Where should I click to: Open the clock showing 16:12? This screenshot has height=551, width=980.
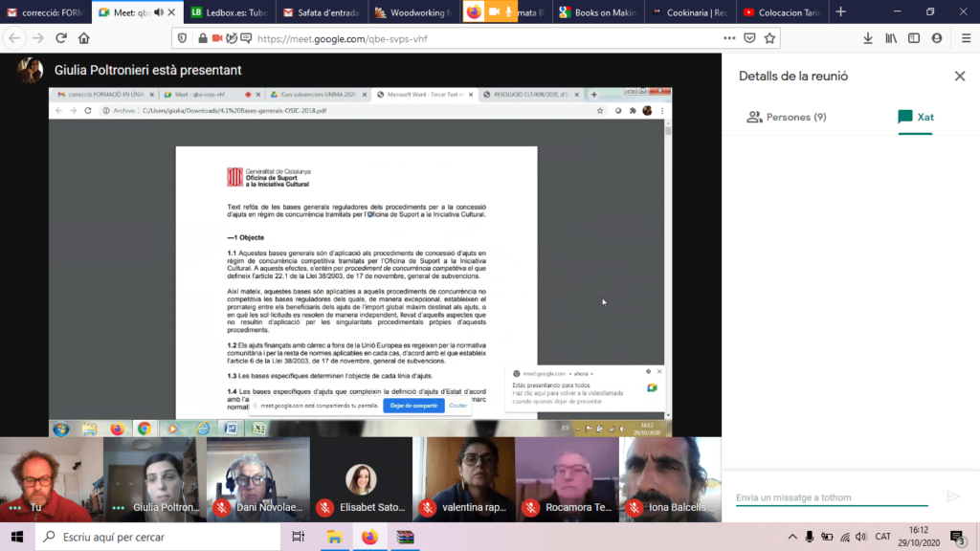click(x=919, y=537)
